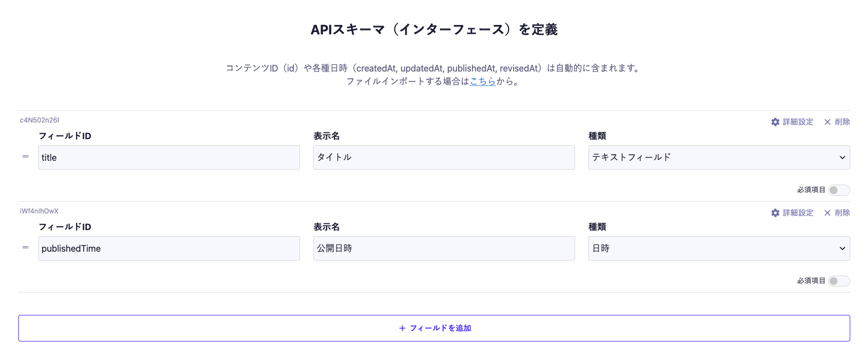Click 削除 X on publishedTime row
Screen dimensions: 868x362
pyautogui.click(x=836, y=213)
